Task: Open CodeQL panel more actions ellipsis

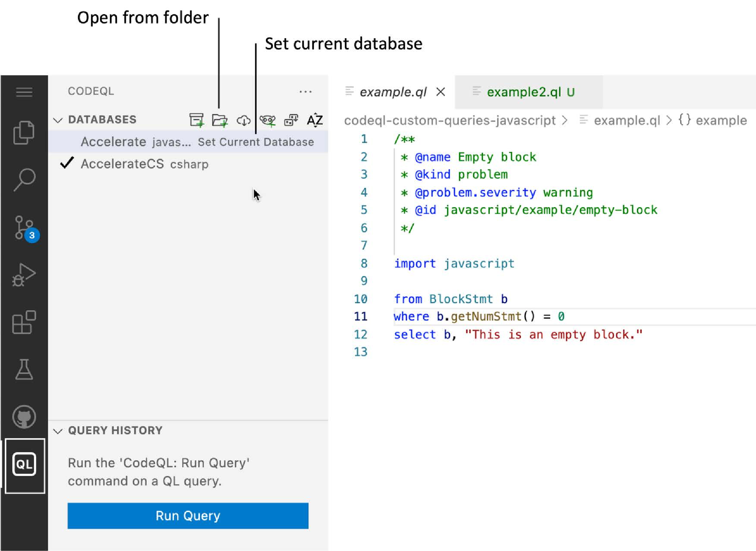Action: point(306,92)
